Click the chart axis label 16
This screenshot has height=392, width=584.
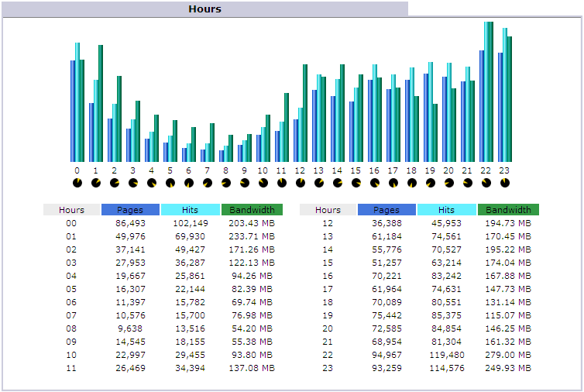(x=374, y=170)
